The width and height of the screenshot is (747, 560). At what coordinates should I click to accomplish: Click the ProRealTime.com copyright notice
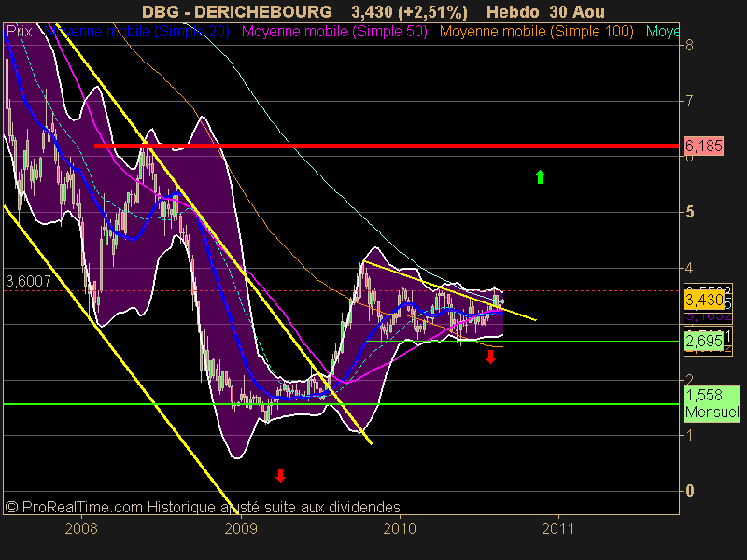pyautogui.click(x=203, y=507)
